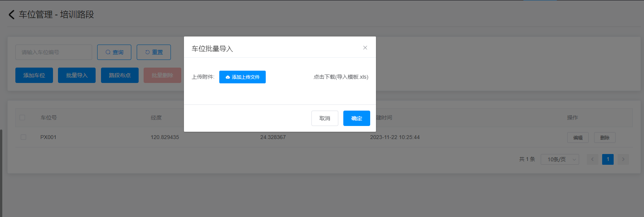Click the 批量导入 button
Screen dimensions: 644x217
[x=77, y=75]
